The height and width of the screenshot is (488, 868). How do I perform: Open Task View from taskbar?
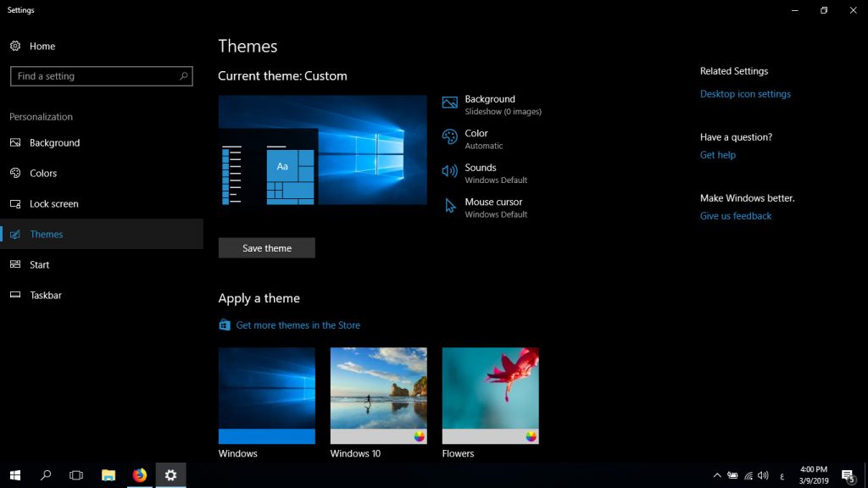click(76, 475)
